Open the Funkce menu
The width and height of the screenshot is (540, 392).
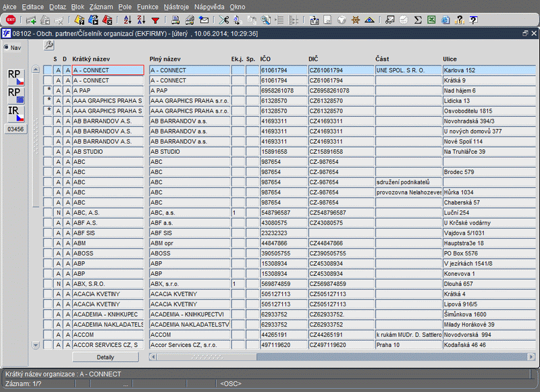pos(148,7)
